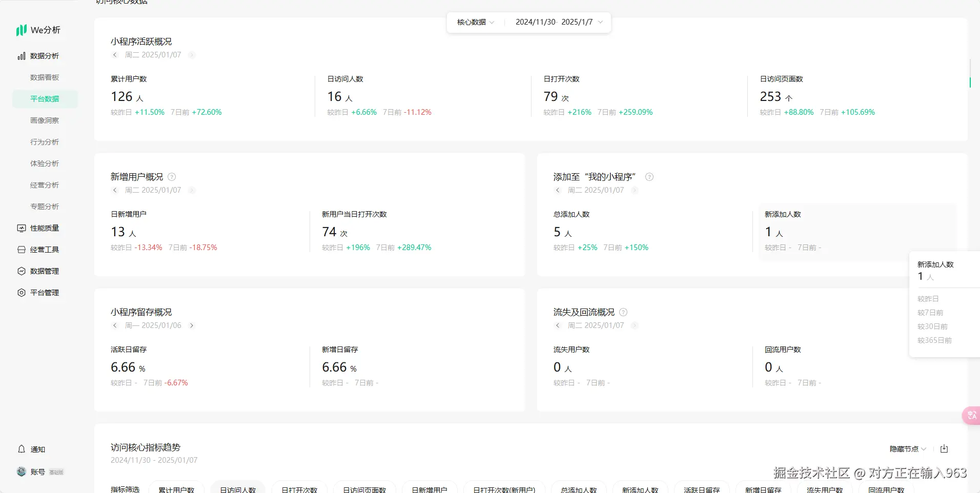Open the 数据管理 shield icon
This screenshot has width=980, height=493.
(22, 271)
